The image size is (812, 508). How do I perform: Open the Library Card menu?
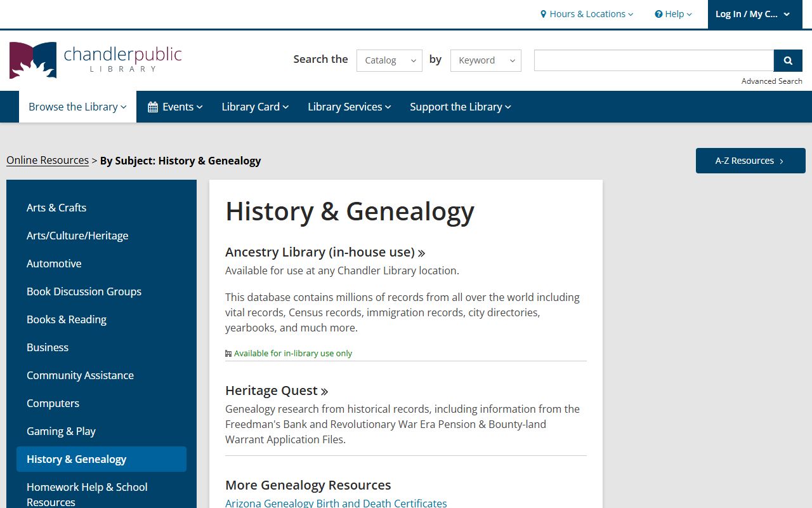255,107
